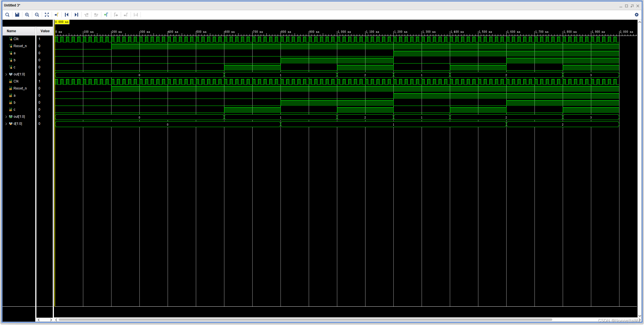Go to the latest simulation time

click(76, 15)
